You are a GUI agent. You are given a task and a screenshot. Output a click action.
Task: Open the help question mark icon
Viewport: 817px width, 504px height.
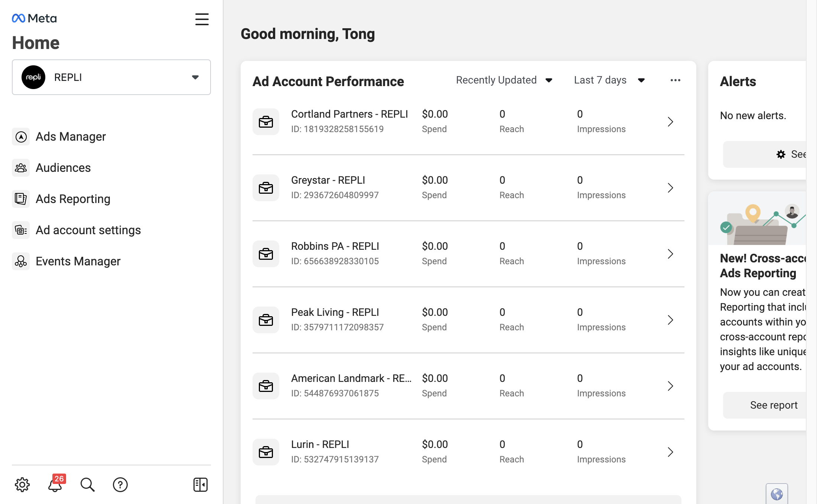pyautogui.click(x=120, y=485)
